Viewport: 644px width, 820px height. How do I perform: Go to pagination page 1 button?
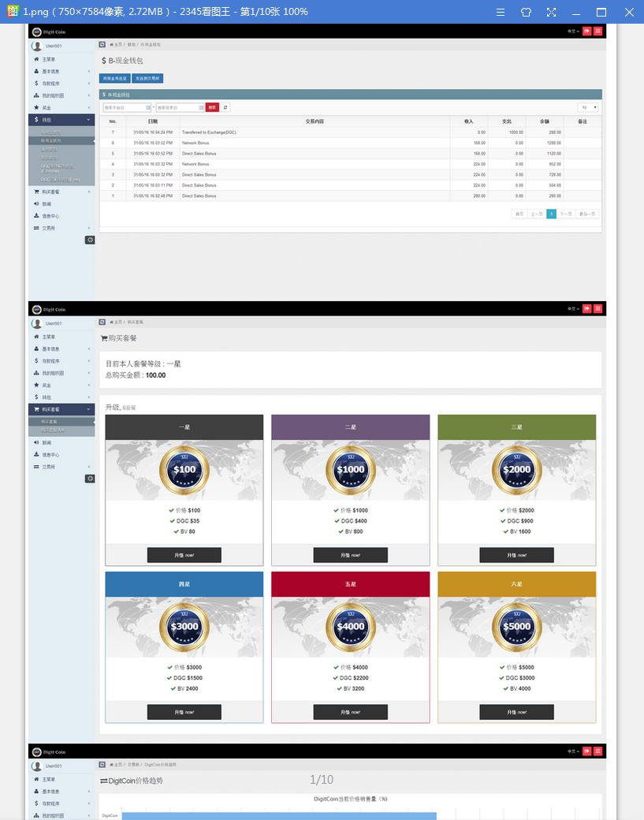(x=552, y=214)
